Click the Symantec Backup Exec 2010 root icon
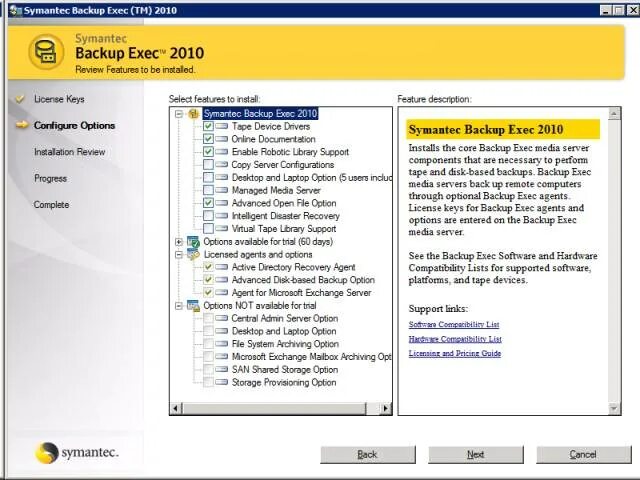The image size is (640, 480). [193, 113]
